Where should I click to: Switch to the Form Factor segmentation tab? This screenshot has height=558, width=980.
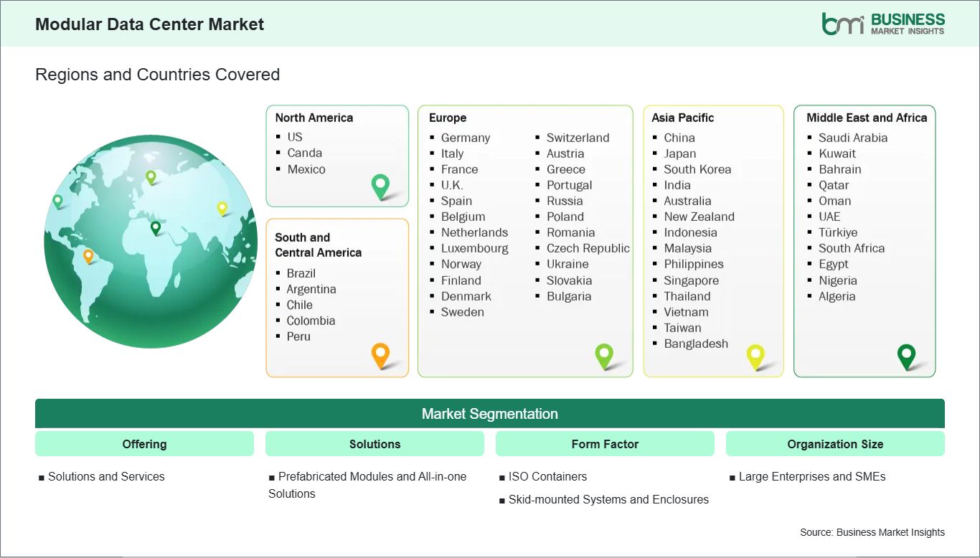(605, 443)
